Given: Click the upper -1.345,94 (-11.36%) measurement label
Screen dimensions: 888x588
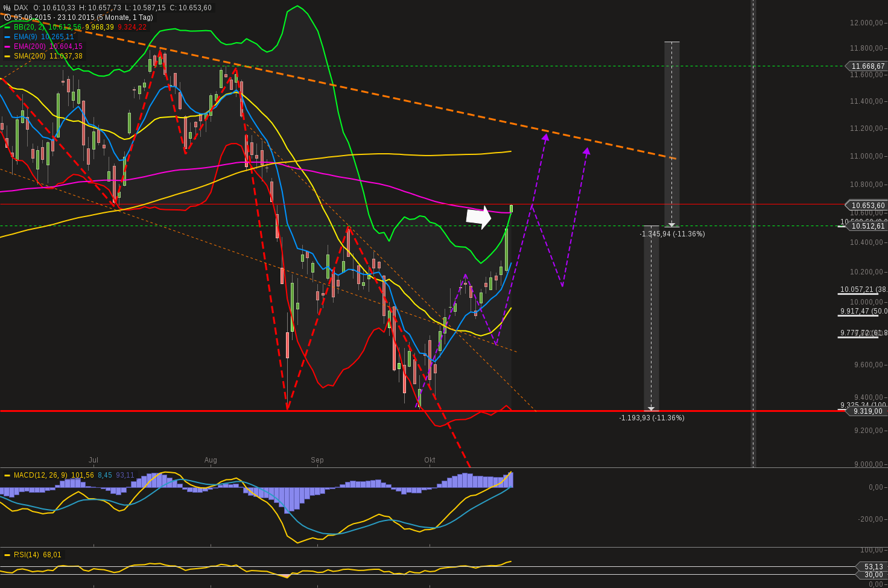Looking at the screenshot, I should pos(672,234).
